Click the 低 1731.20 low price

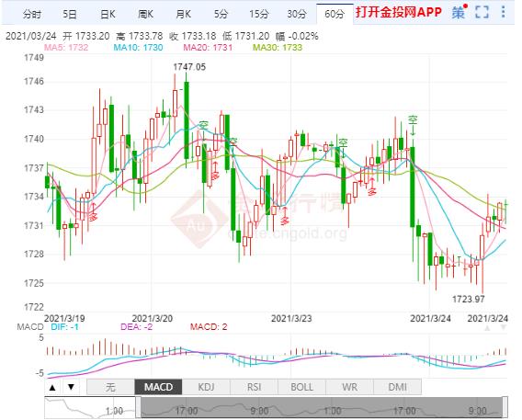pos(245,36)
